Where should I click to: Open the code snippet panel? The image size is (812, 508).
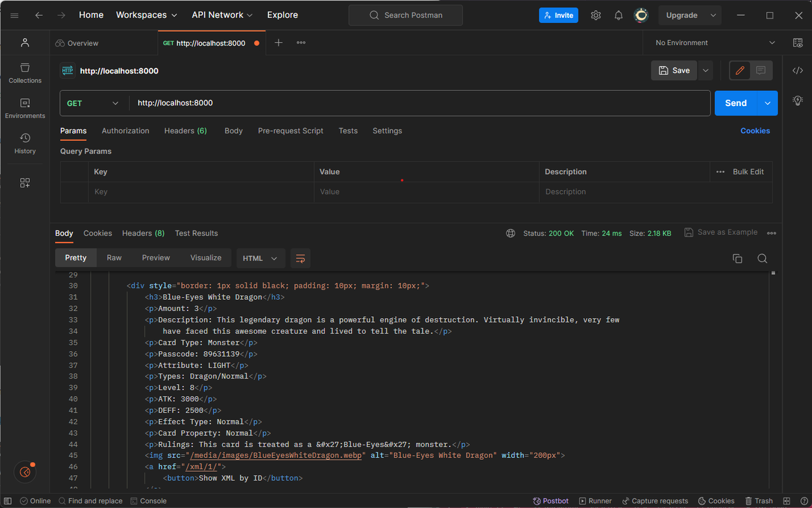coord(797,70)
